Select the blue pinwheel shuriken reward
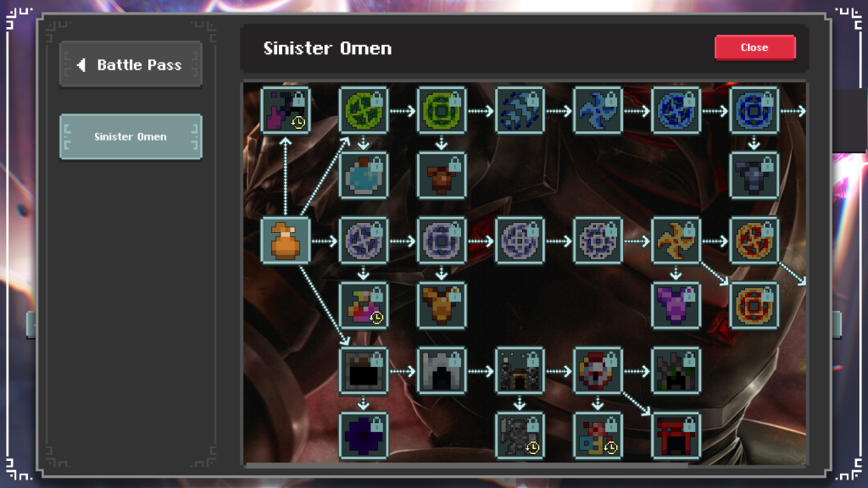The height and width of the screenshot is (488, 868). coord(598,110)
